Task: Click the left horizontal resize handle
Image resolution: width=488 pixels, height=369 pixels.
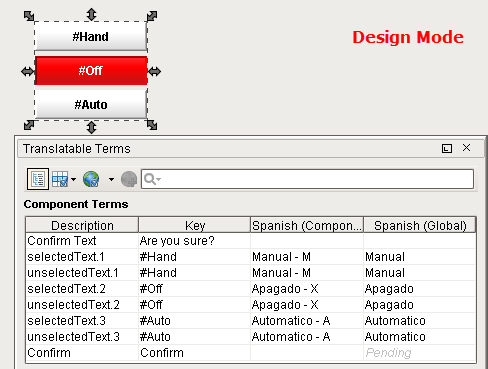Action: click(x=27, y=71)
